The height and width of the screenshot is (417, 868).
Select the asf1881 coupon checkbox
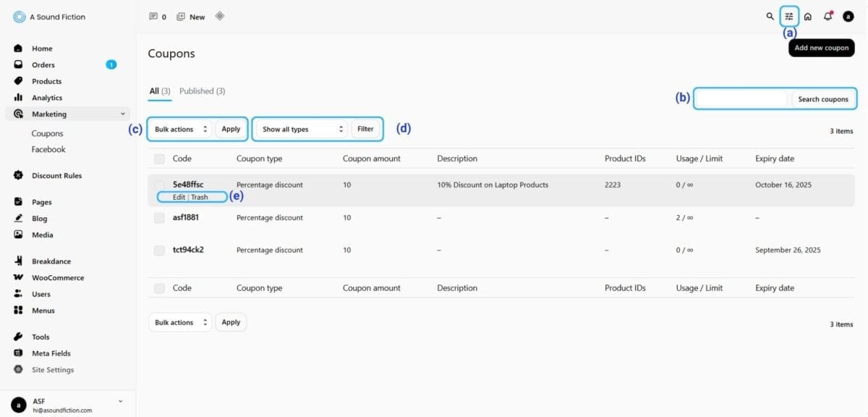tap(159, 218)
